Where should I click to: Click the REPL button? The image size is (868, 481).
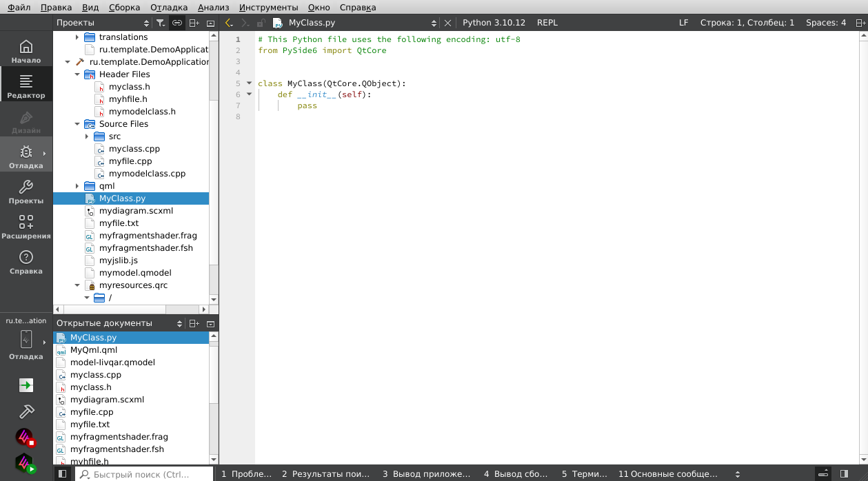(547, 23)
